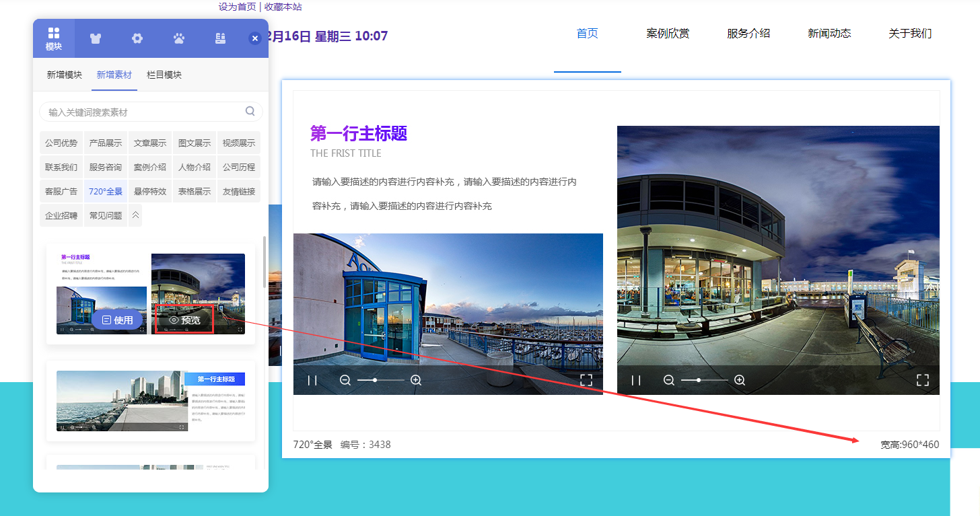
Task: Select the 友情链接 material category
Action: tap(239, 191)
